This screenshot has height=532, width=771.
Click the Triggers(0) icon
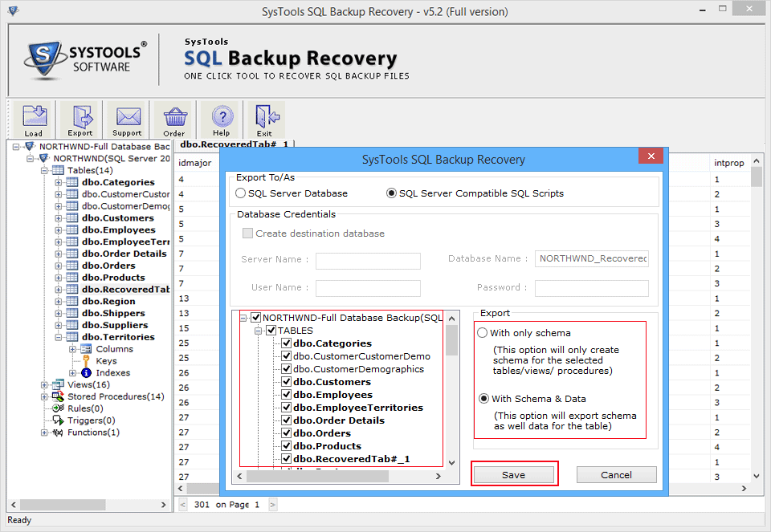pos(58,420)
